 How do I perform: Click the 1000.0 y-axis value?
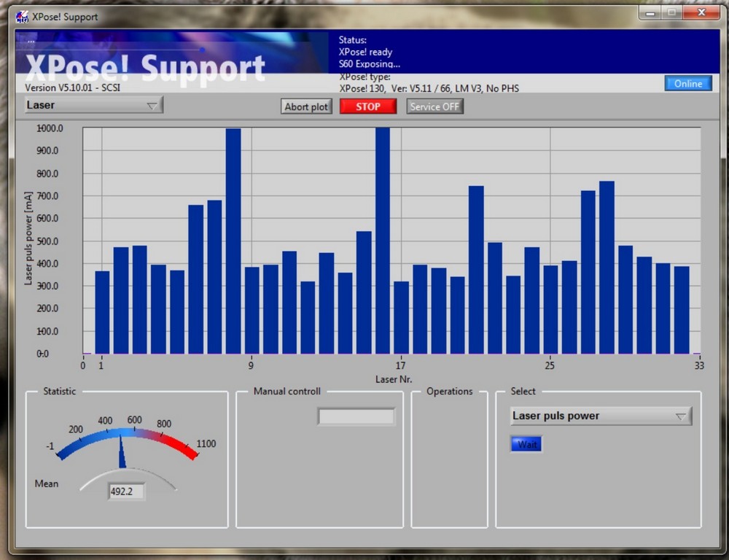(50, 128)
